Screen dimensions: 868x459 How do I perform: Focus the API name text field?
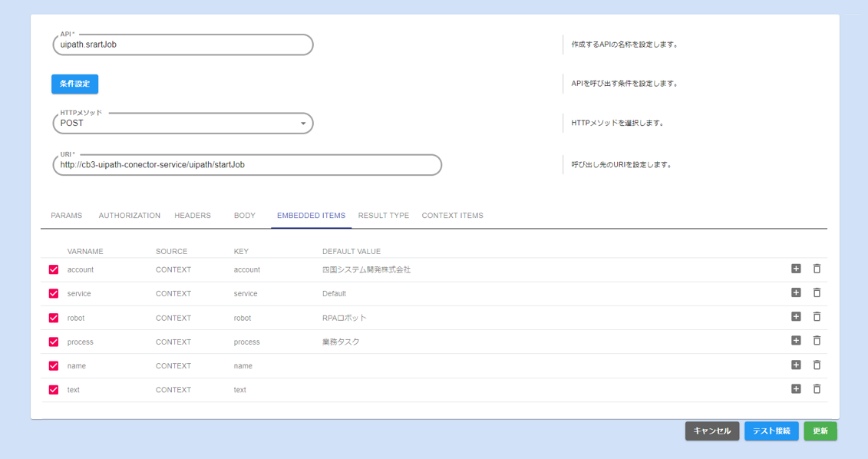(x=183, y=45)
